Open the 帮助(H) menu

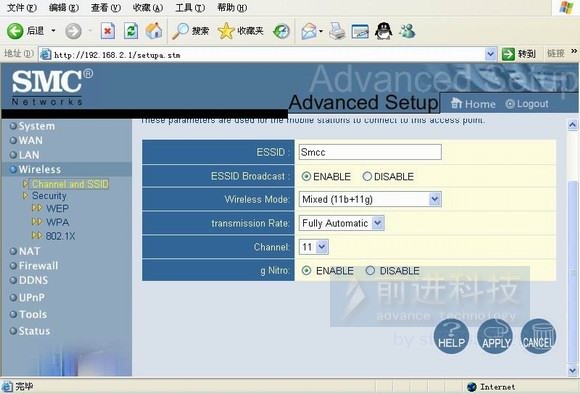[x=232, y=7]
